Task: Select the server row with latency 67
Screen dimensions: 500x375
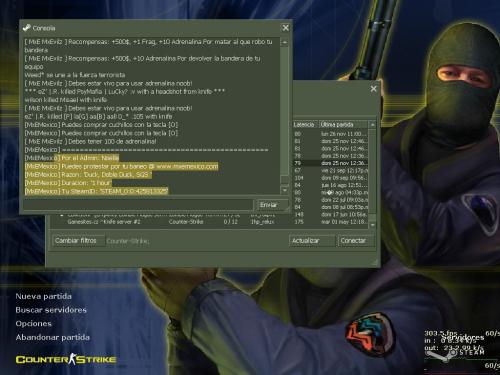Action: pos(330,171)
